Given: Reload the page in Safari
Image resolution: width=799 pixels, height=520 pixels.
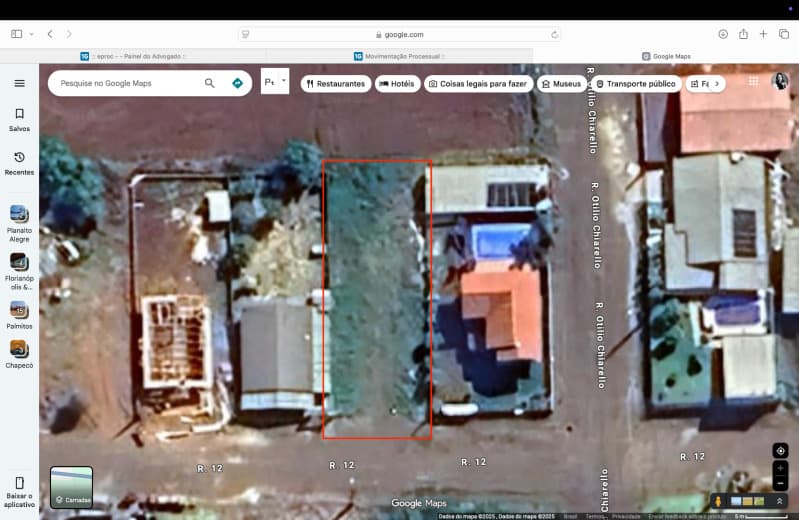Looking at the screenshot, I should pyautogui.click(x=554, y=34).
